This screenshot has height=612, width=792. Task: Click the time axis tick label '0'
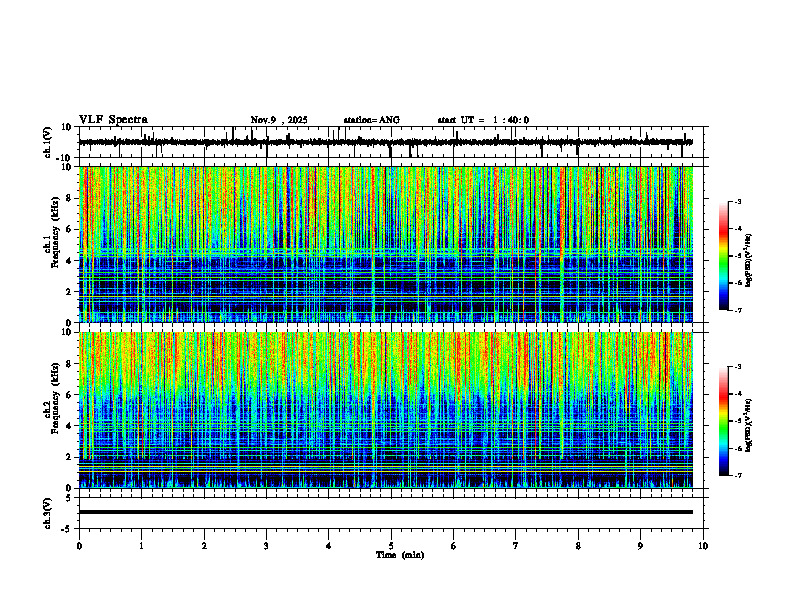[79, 546]
